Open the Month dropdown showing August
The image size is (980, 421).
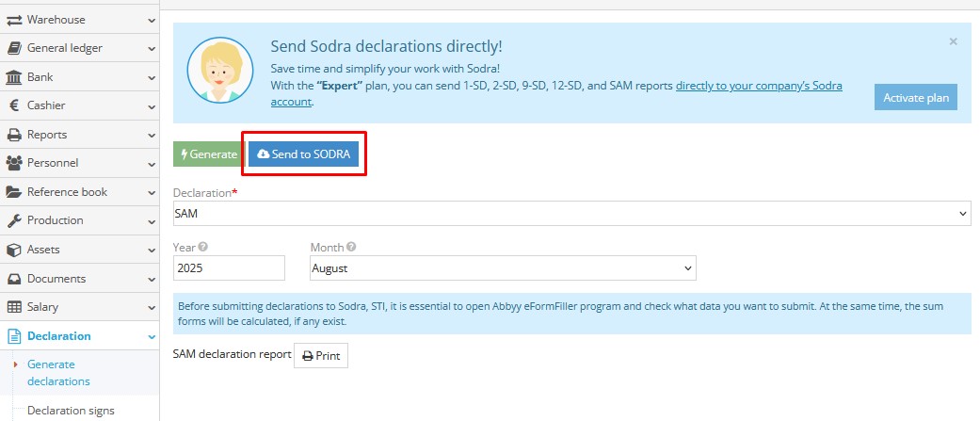503,268
